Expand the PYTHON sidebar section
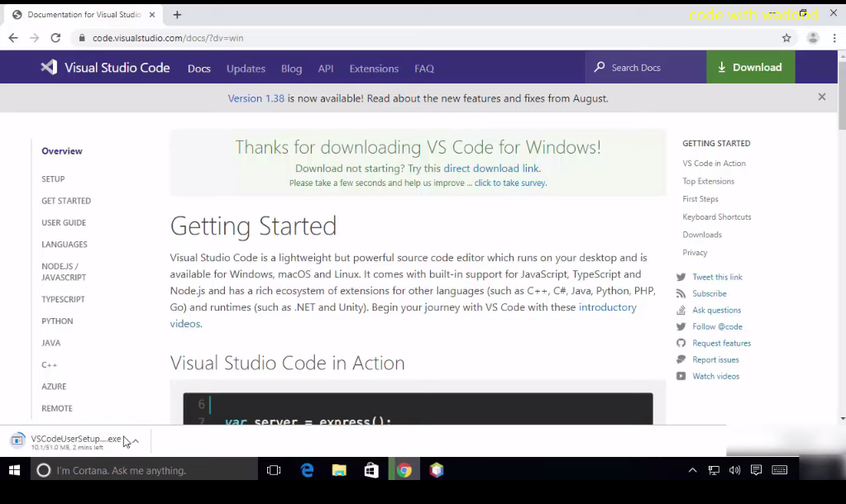 [57, 321]
